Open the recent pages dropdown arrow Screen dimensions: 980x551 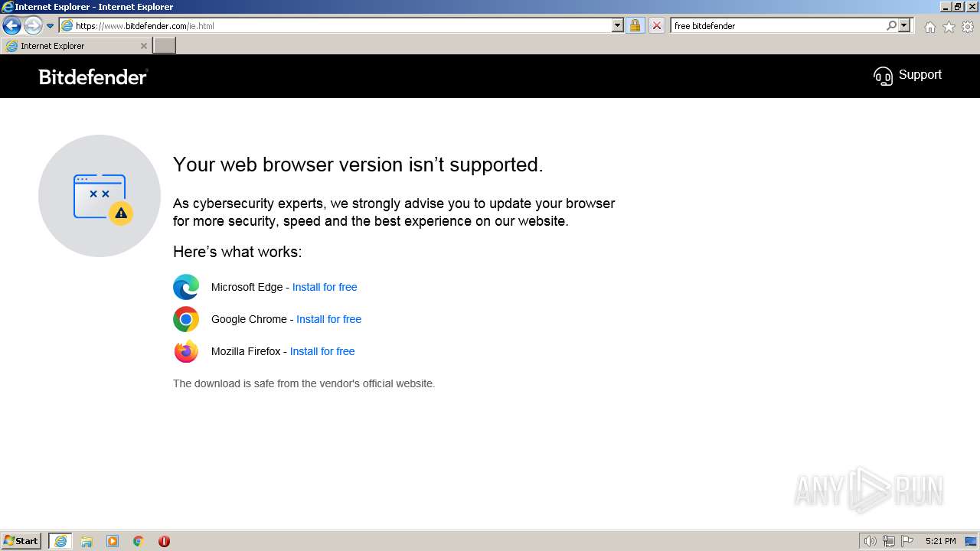click(50, 26)
